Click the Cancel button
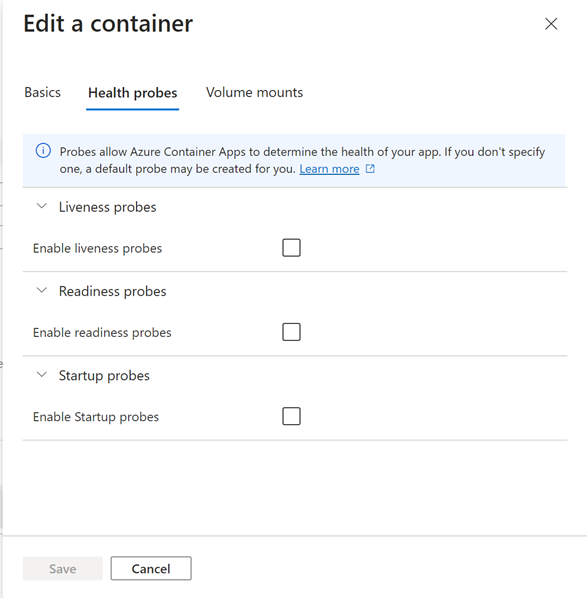 (151, 568)
